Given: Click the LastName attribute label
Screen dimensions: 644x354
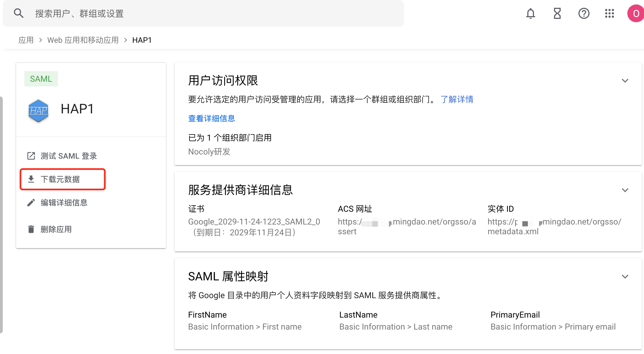Looking at the screenshot, I should tap(358, 315).
